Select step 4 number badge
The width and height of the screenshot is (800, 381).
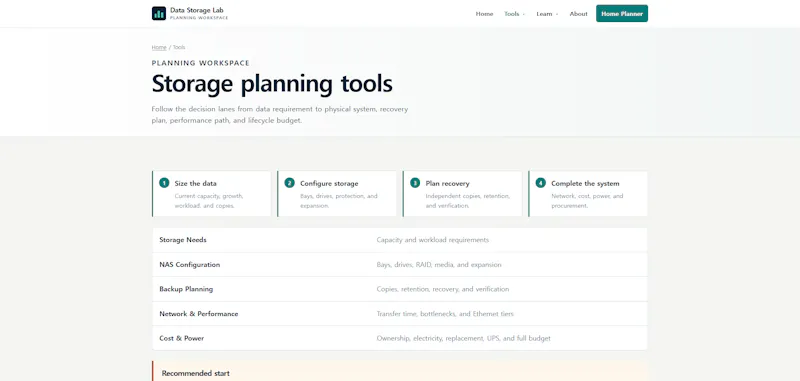[x=541, y=183]
